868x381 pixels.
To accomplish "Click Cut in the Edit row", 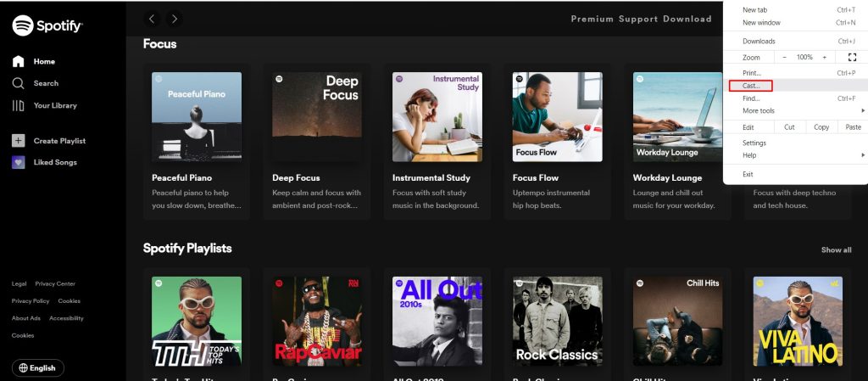I will tap(789, 127).
